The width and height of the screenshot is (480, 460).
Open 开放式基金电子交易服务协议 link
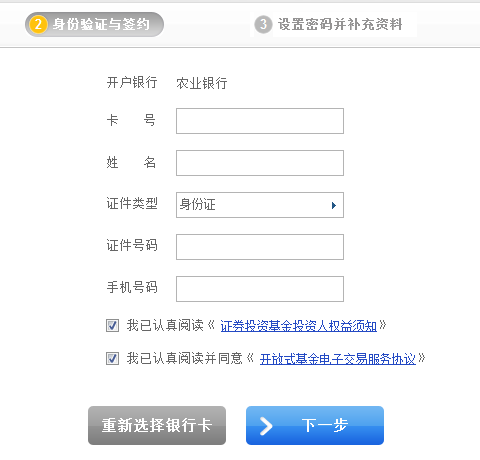pyautogui.click(x=338, y=359)
